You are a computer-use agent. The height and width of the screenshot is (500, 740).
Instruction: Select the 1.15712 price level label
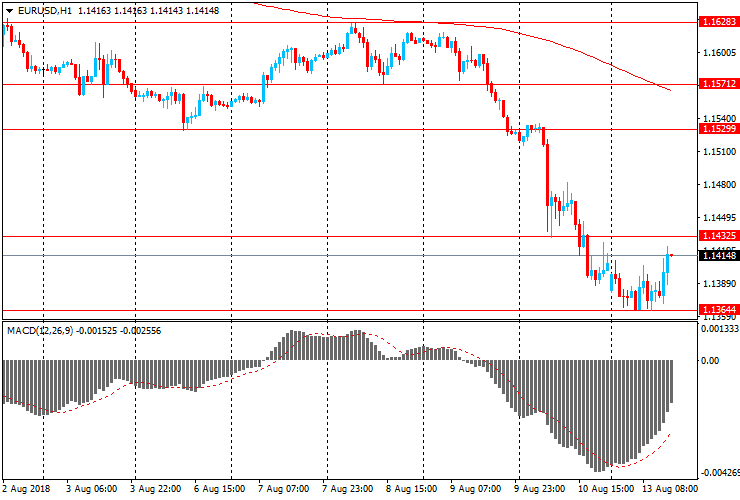719,84
